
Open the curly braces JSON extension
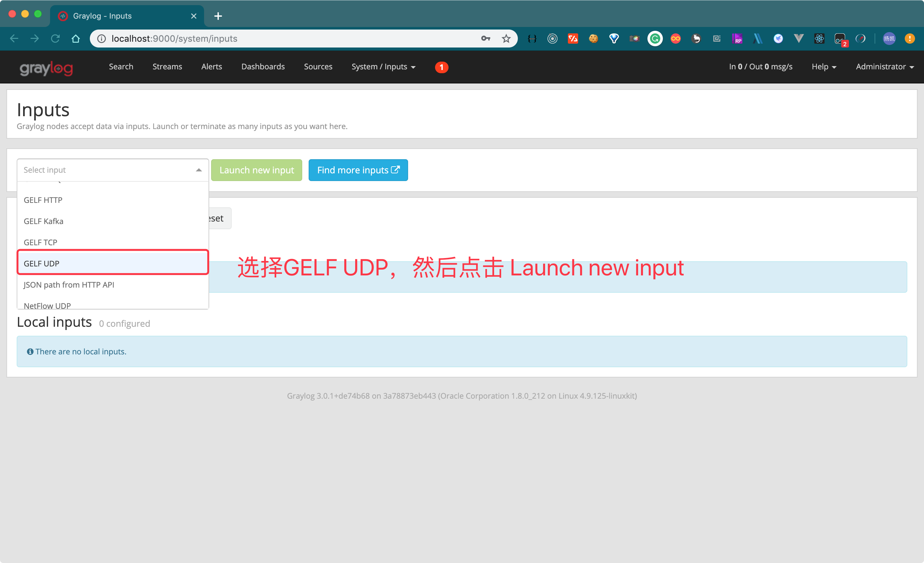point(532,39)
